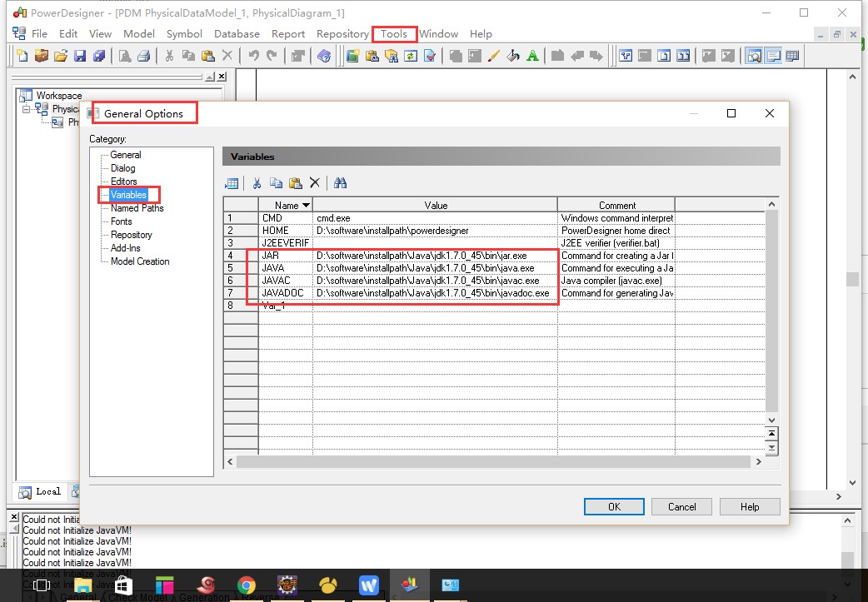868x602 pixels.
Task: Click the New Project briefcase icon
Action: pyautogui.click(x=42, y=55)
